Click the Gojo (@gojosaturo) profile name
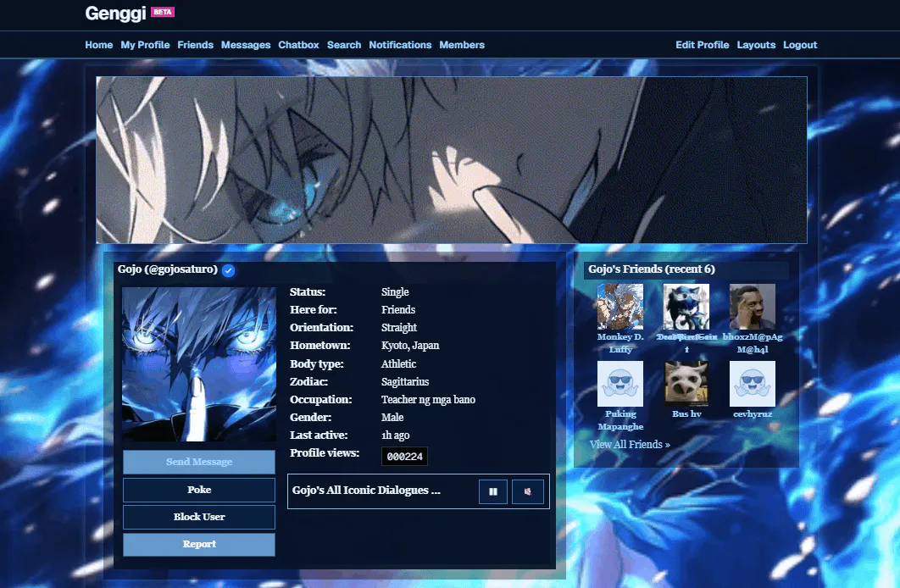This screenshot has width=900, height=588. (x=168, y=269)
